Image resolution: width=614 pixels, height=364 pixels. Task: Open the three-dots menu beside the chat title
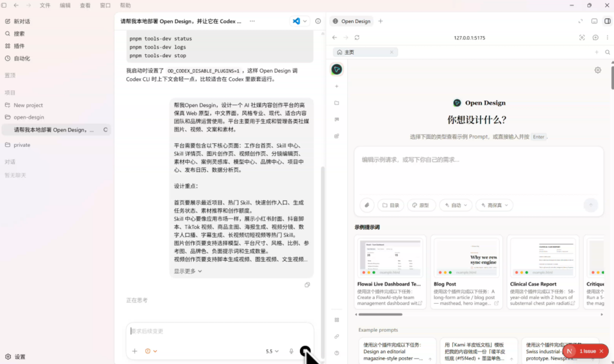(x=252, y=21)
